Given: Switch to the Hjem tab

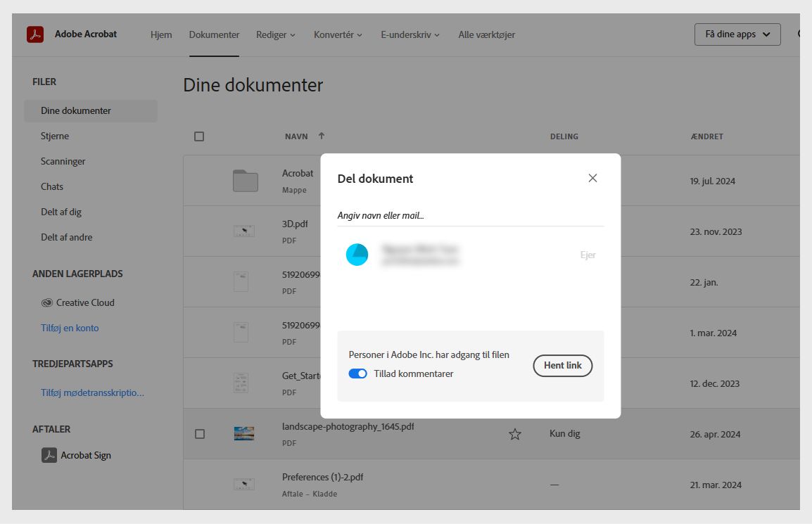Looking at the screenshot, I should tap(161, 34).
